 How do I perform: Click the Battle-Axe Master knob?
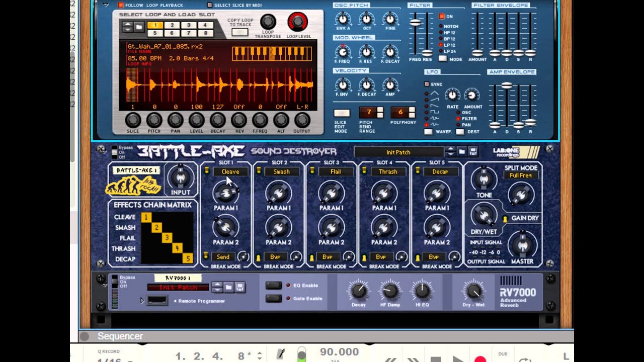[522, 245]
